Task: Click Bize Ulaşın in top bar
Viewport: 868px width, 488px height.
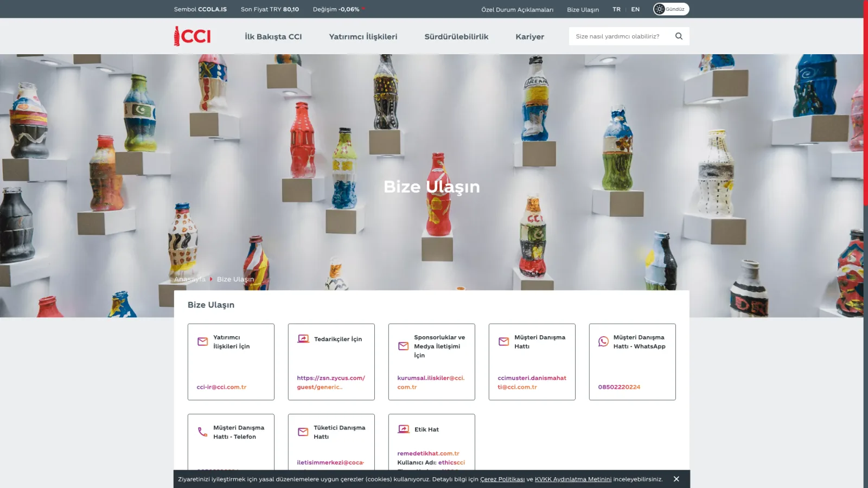Action: [x=583, y=10]
